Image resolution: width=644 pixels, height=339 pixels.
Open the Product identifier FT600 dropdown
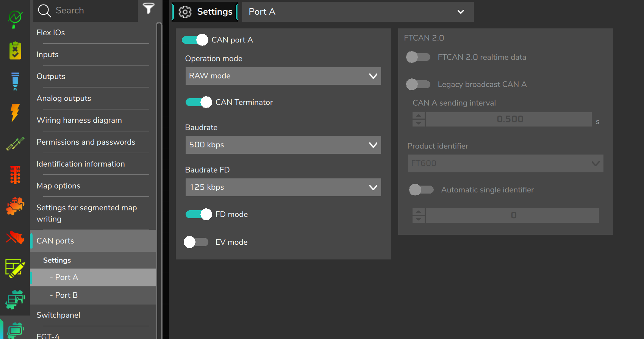point(505,163)
